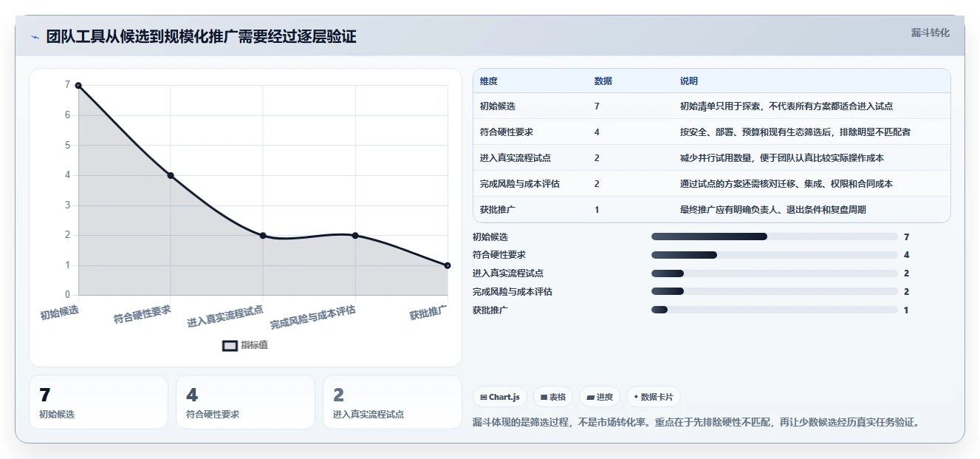Click the description starting 通过试点的方案
980x459 pixels.
(x=787, y=184)
